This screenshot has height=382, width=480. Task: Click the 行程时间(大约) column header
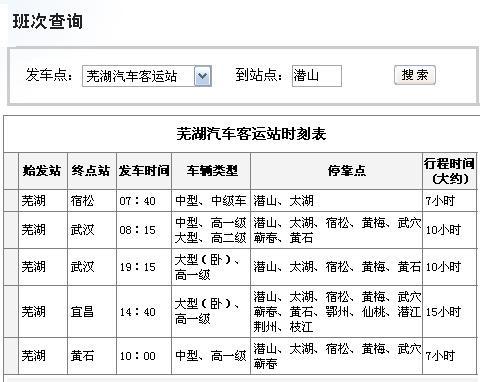pos(449,171)
